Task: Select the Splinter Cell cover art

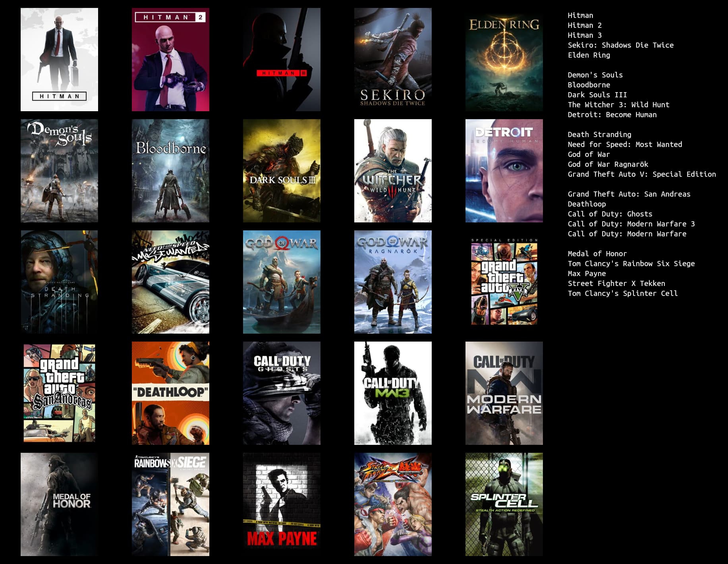Action: tap(504, 504)
